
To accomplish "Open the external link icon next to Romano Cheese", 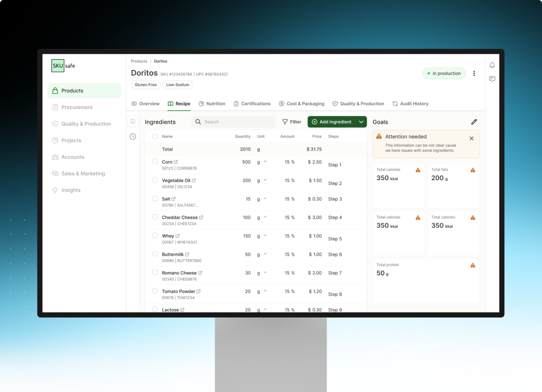I will 200,273.
